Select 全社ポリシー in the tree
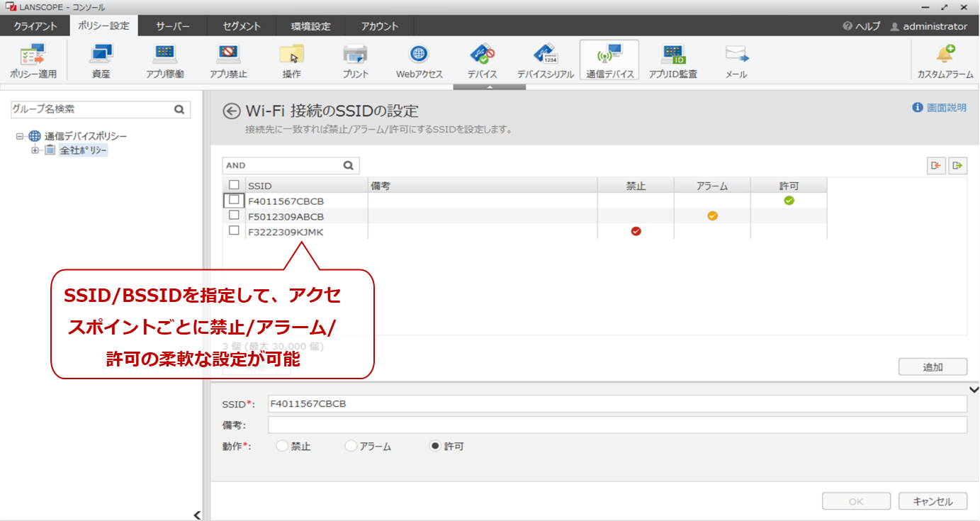This screenshot has height=521, width=980. pyautogui.click(x=84, y=150)
